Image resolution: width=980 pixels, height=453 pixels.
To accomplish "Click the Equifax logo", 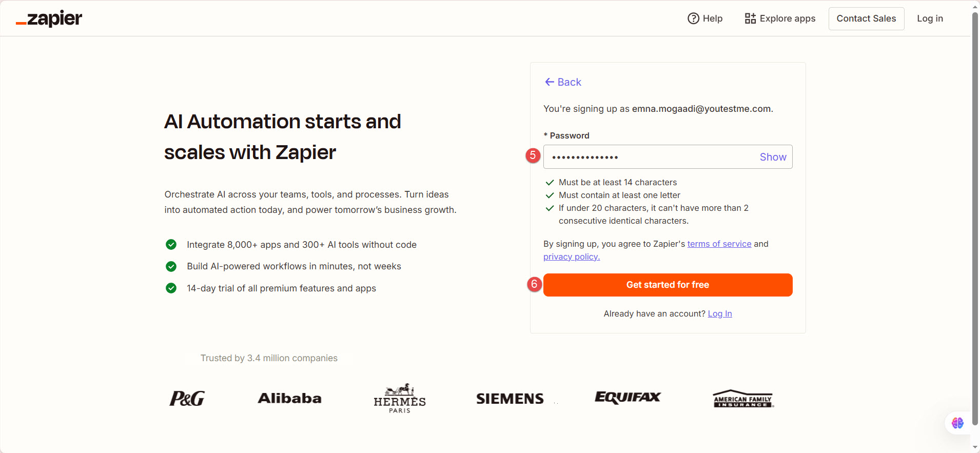I will [x=628, y=398].
